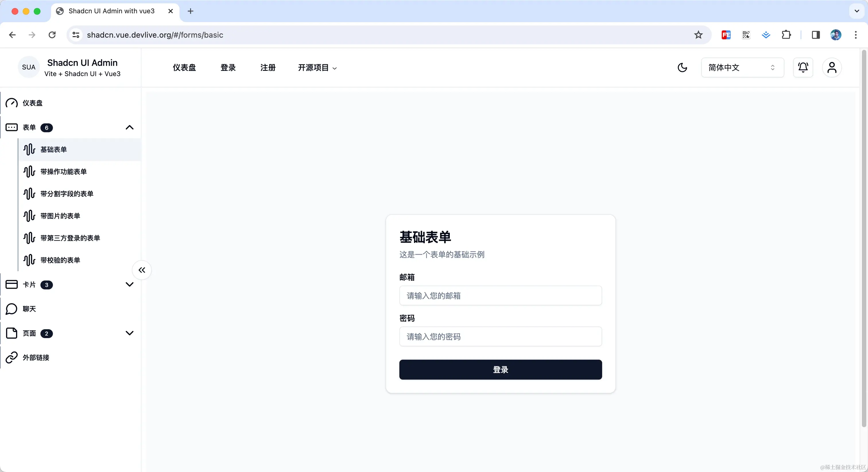Open 聊天 chat in sidebar
The height and width of the screenshot is (472, 868).
[29, 309]
